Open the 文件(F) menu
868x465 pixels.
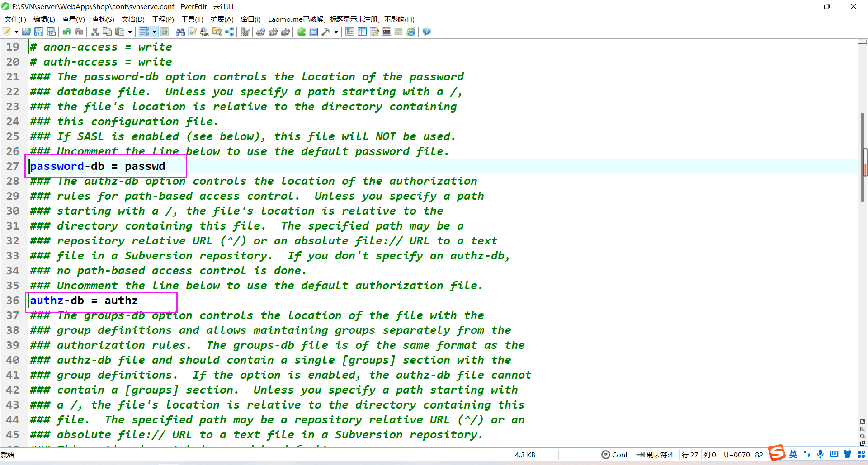15,19
